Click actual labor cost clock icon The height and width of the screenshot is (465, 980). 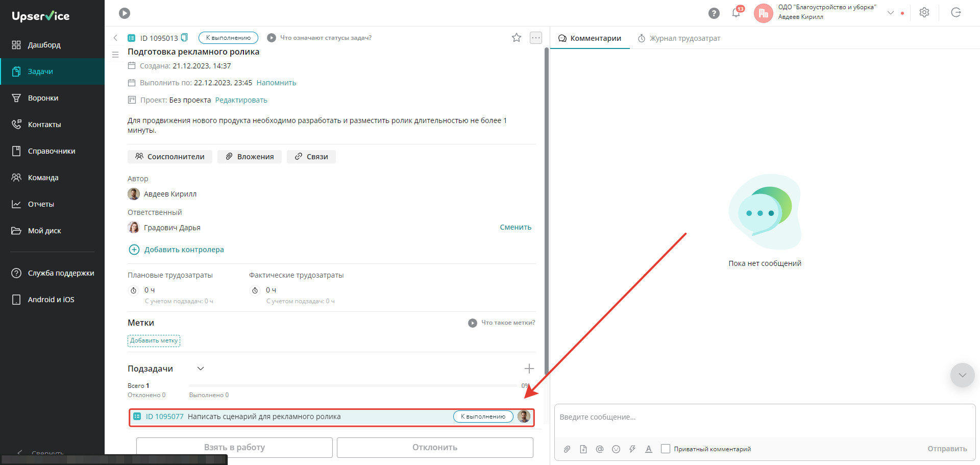tap(255, 290)
